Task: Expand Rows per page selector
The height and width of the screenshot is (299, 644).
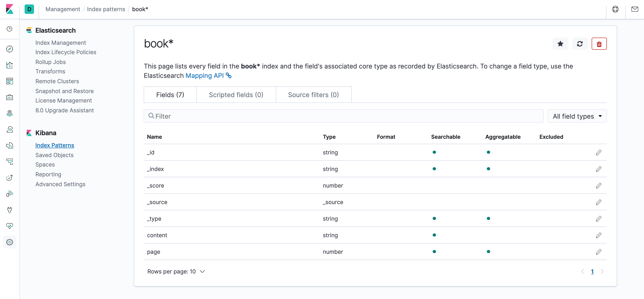Action: click(176, 271)
